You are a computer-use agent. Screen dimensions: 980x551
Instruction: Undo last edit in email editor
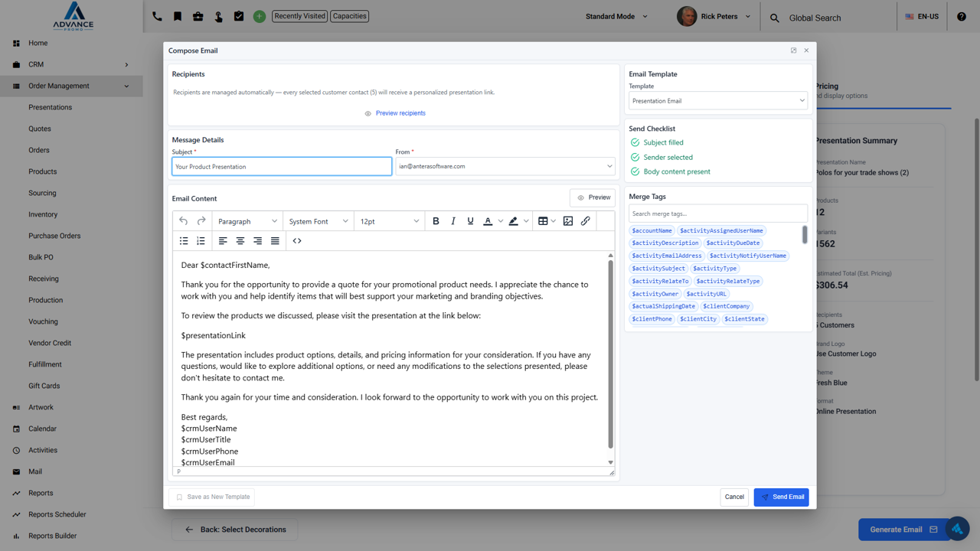184,221
